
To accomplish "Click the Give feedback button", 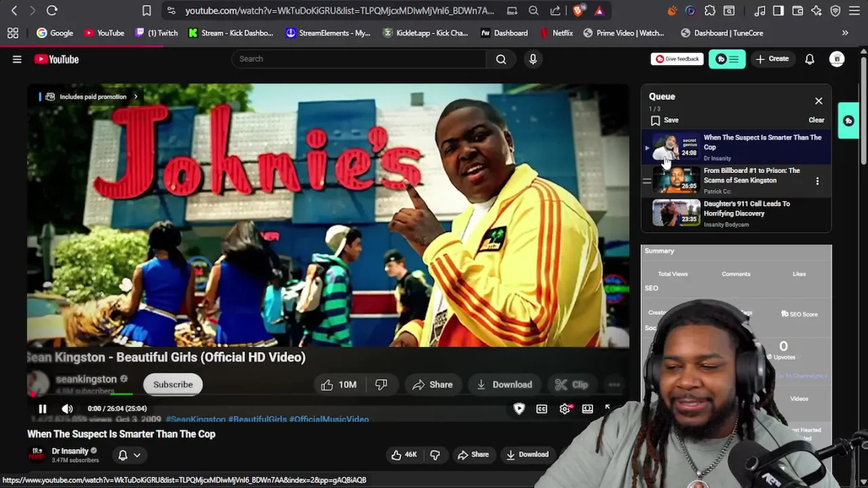I will [677, 59].
